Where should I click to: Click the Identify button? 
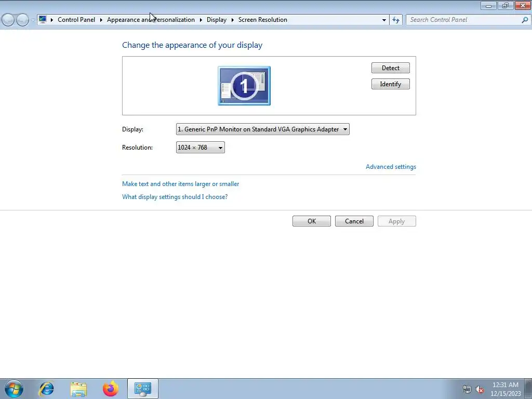click(391, 84)
